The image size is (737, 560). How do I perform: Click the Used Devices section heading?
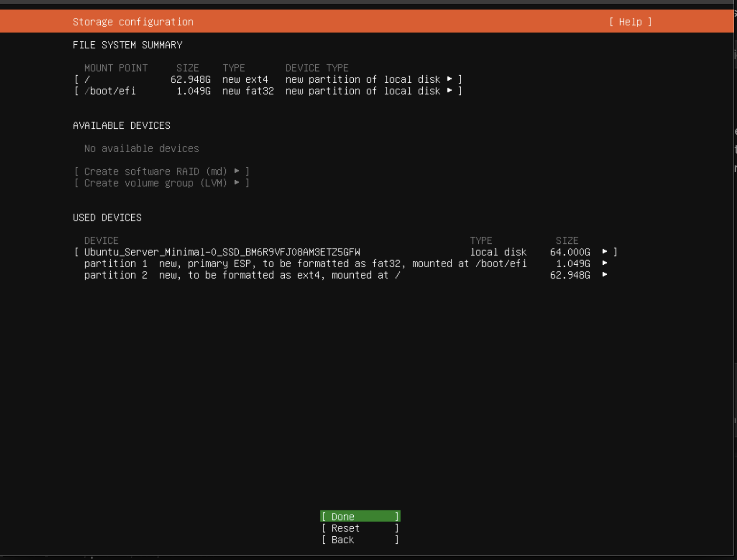click(x=107, y=217)
